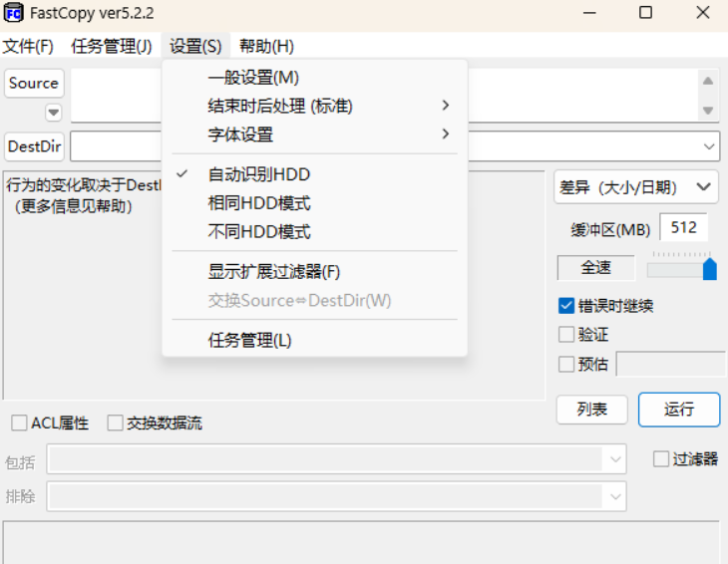Screen dimensions: 728x564
Task: Select 相同HDD模式 option
Action: coord(314,203)
